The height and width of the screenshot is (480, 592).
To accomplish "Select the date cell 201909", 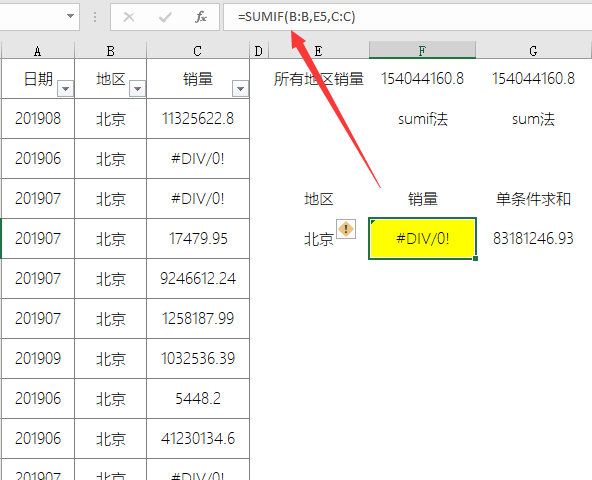I will coord(38,358).
